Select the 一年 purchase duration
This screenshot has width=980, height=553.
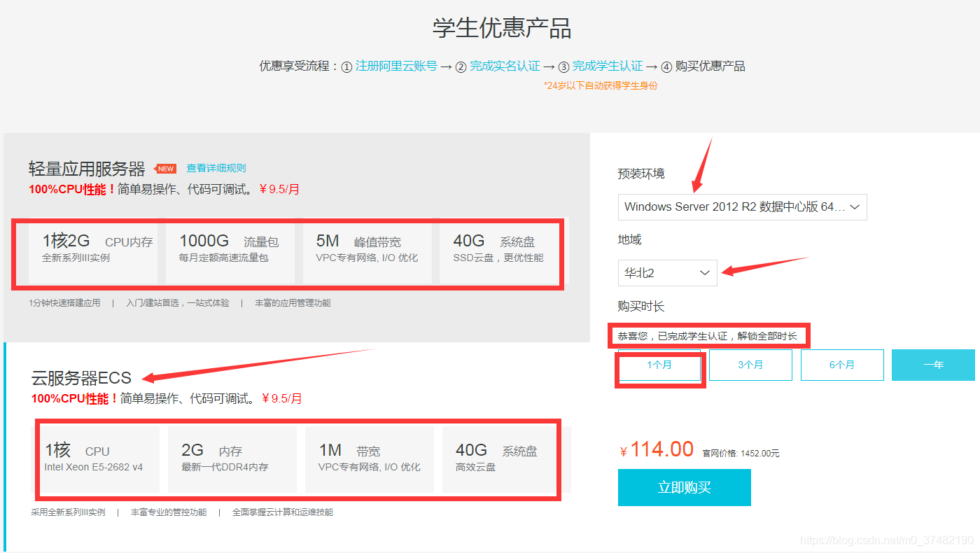[933, 365]
